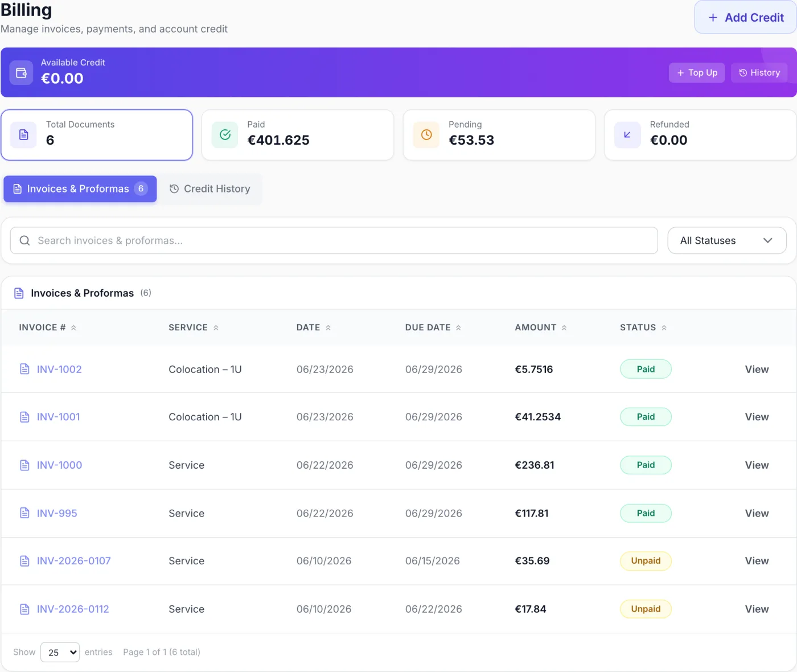This screenshot has height=672, width=797.
Task: Click the due date 06/22/2026
Action: (x=434, y=609)
